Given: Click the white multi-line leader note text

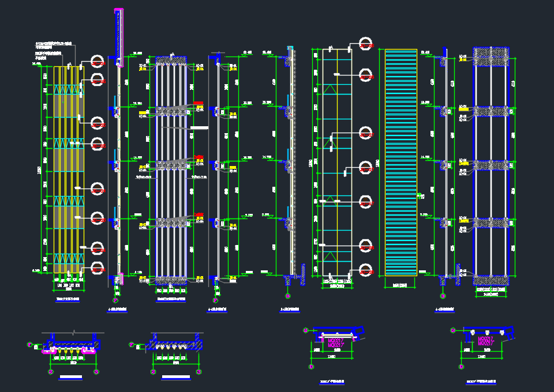Looking at the screenshot, I should [53, 51].
